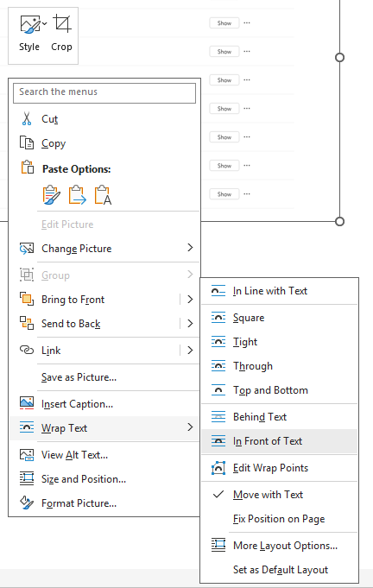This screenshot has width=373, height=588.
Task: Expand the Wrap Text submenu arrow
Action: click(x=190, y=427)
